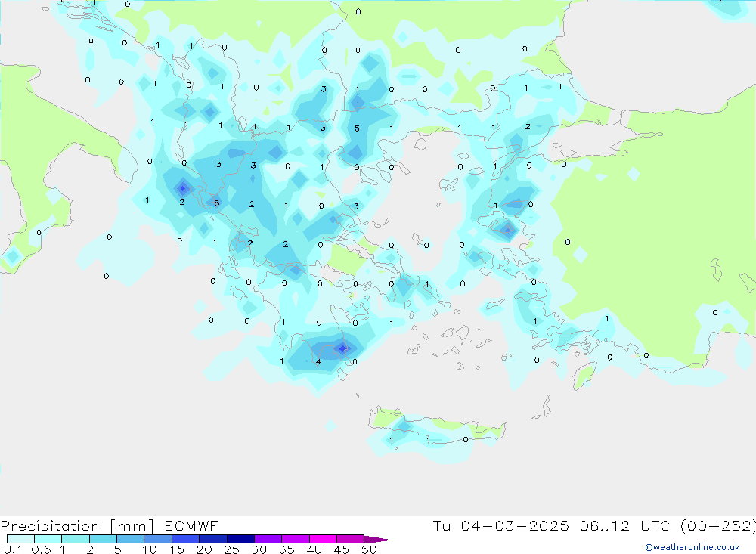The image size is (756, 554).
Task: Click the '40' legend scale label
Action: pos(314,549)
